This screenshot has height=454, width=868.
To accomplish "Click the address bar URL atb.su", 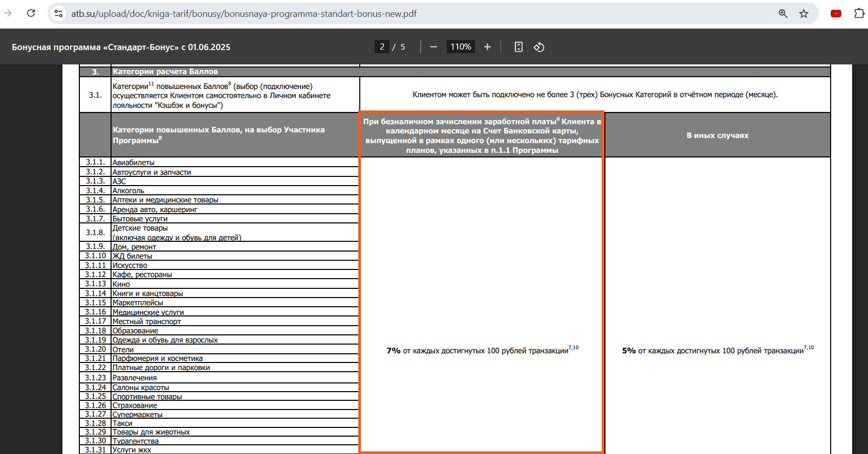I will 244,14.
